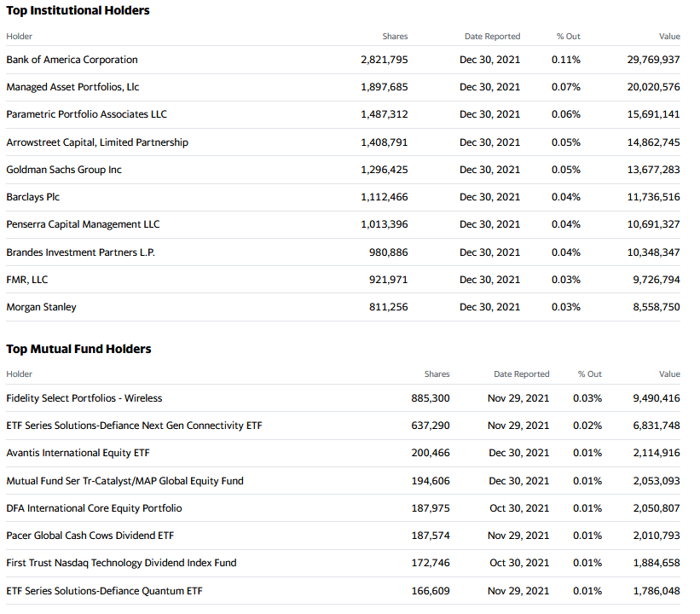Click Top Mutual Fund Holders heading
The height and width of the screenshot is (614, 700).
(x=79, y=349)
